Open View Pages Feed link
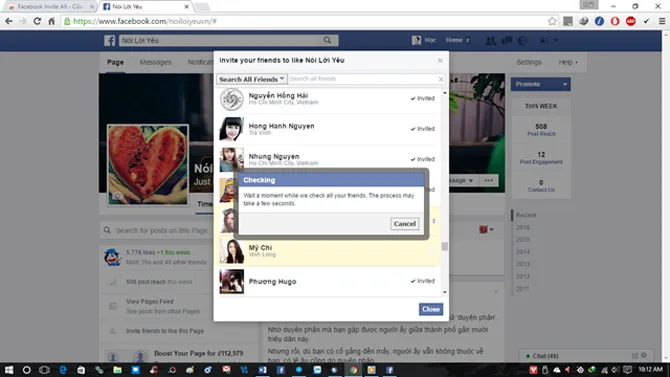The image size is (670, 377). tap(150, 301)
